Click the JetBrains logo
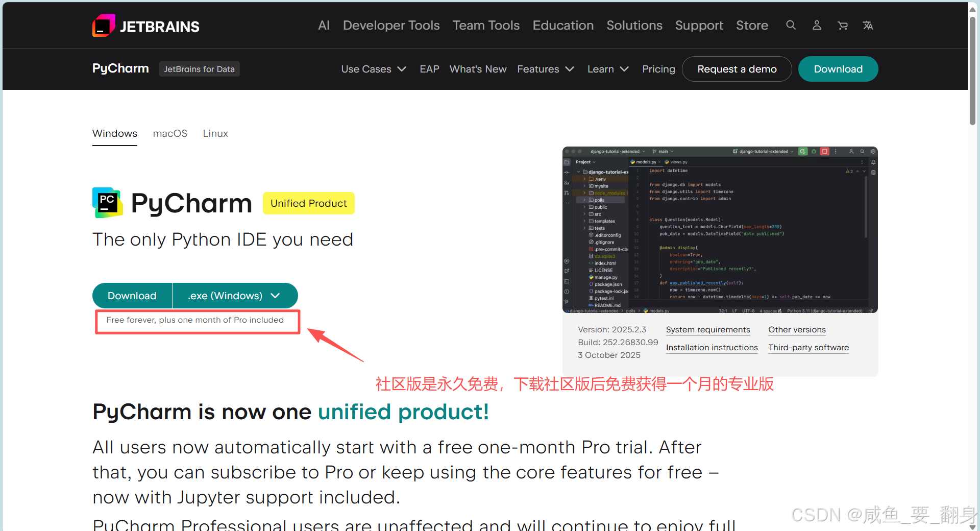 (x=146, y=26)
